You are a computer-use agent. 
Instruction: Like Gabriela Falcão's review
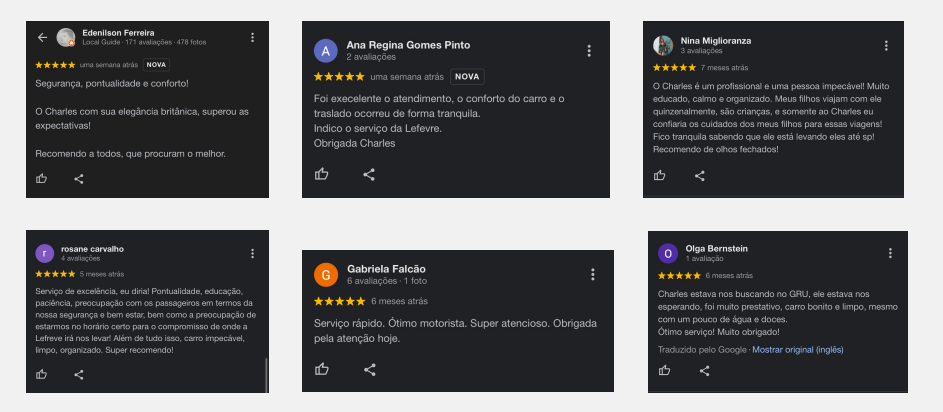(x=322, y=369)
